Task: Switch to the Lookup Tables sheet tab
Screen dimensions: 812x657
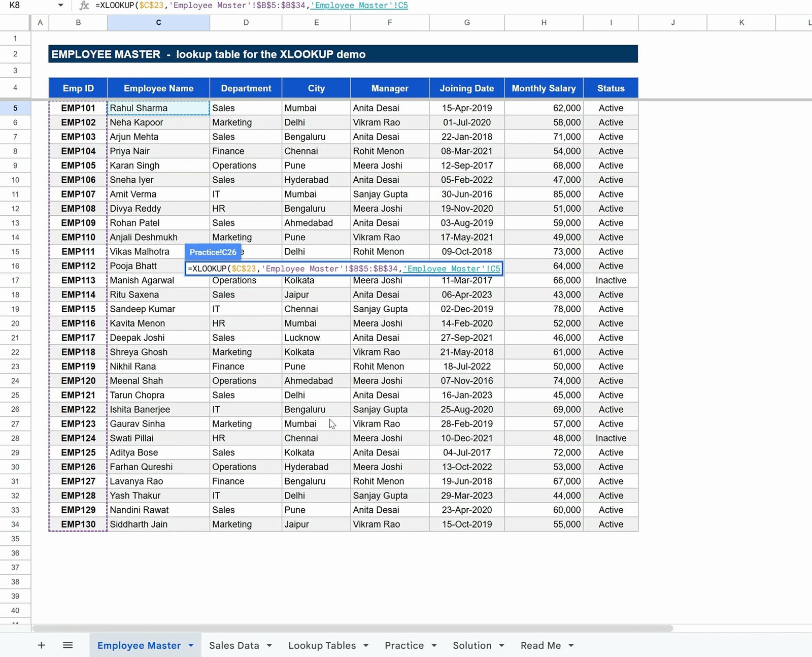Action: click(322, 645)
